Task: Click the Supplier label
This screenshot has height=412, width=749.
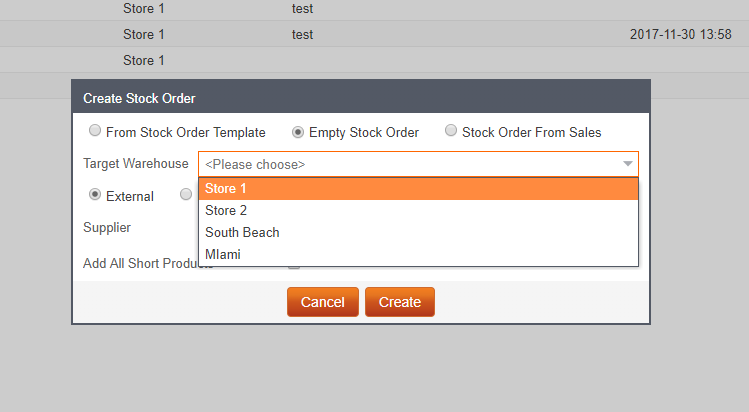Action: click(x=107, y=228)
